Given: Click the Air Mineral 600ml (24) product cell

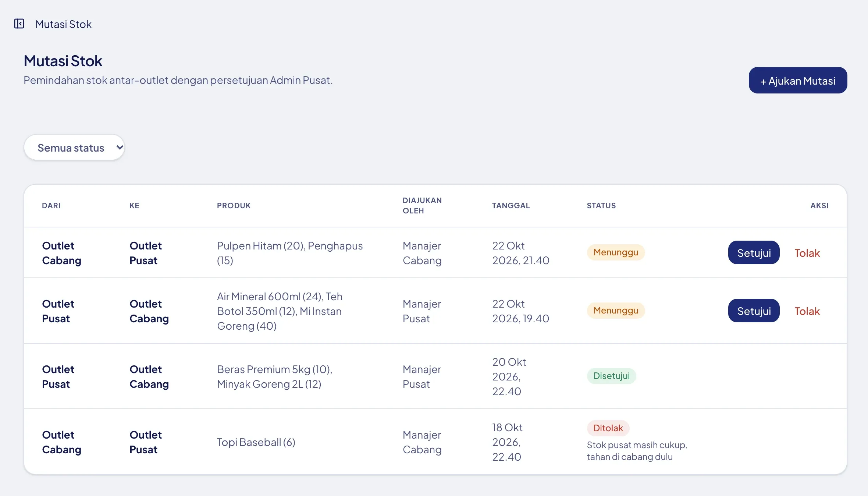Looking at the screenshot, I should click(x=280, y=311).
